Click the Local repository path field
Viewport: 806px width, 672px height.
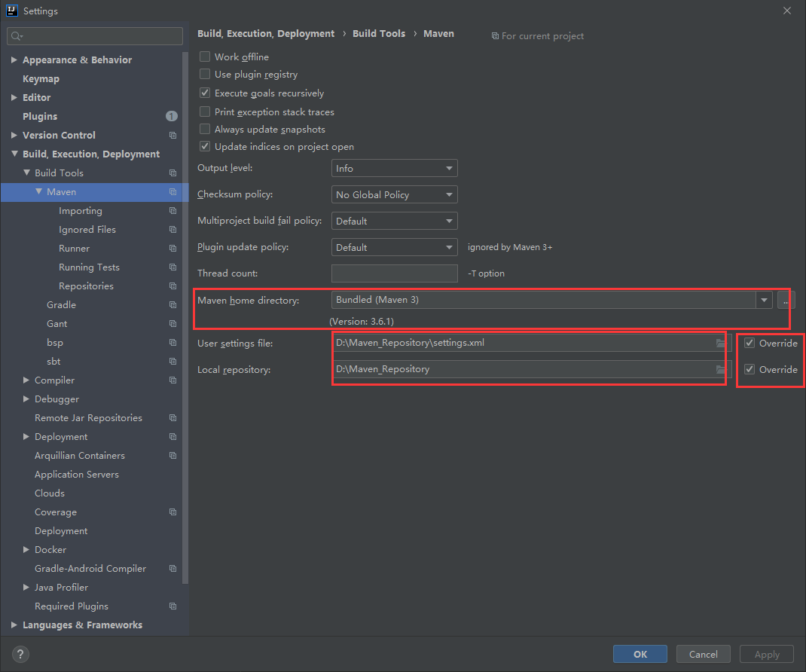(x=532, y=369)
